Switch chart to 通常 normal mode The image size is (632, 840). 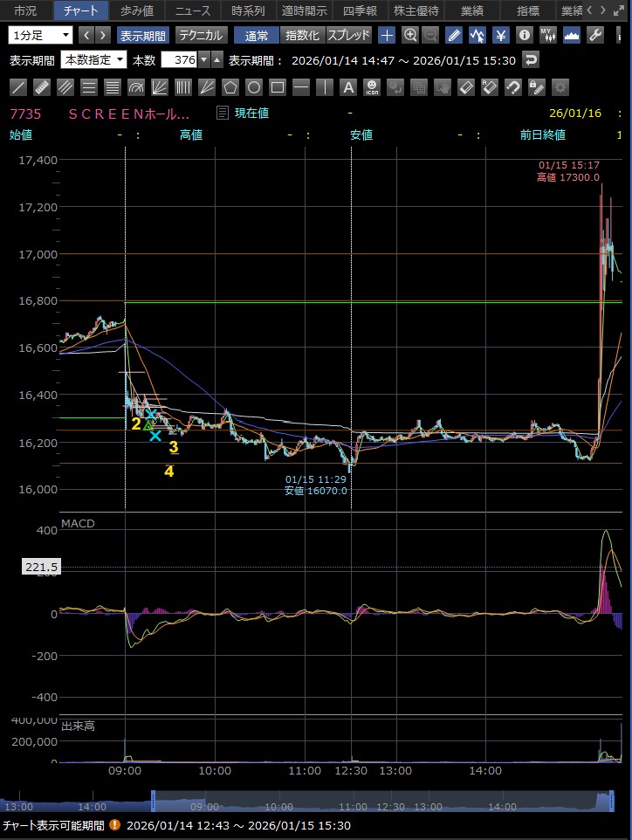coord(257,36)
